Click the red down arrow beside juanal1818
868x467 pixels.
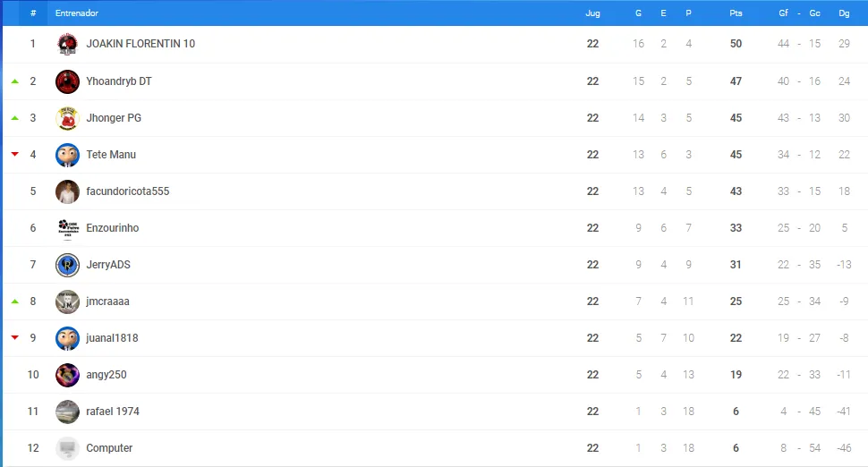pyautogui.click(x=15, y=337)
